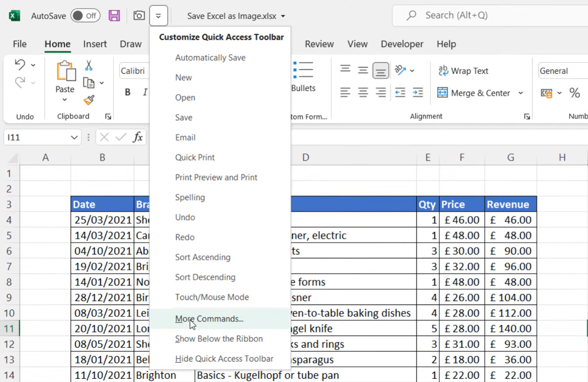Click the Center horizontal alignment icon
Screen dimensions: 588x382
point(363,93)
